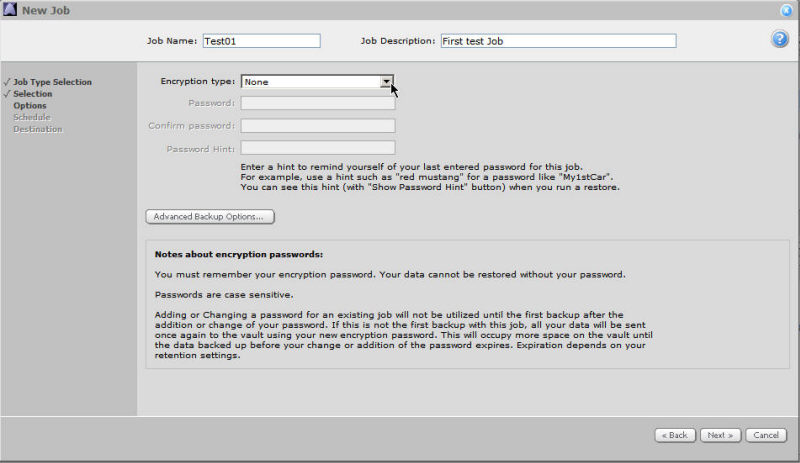This screenshot has height=463, width=800.
Task: Select the Selection step in sidebar
Action: [33, 94]
